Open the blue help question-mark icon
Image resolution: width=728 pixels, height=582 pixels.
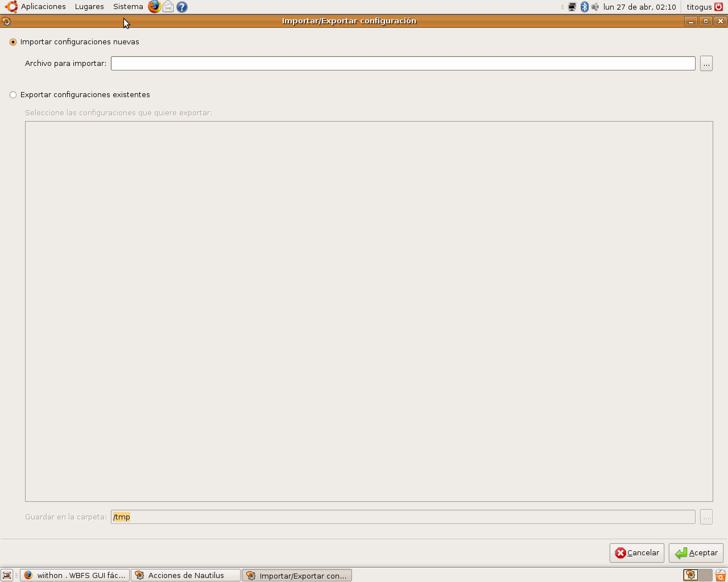click(x=182, y=7)
